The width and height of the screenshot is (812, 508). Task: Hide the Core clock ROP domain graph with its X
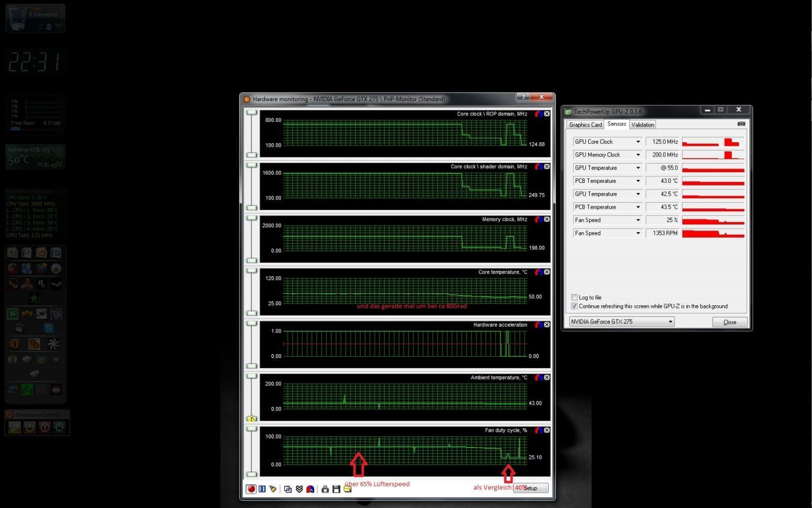tap(547, 114)
